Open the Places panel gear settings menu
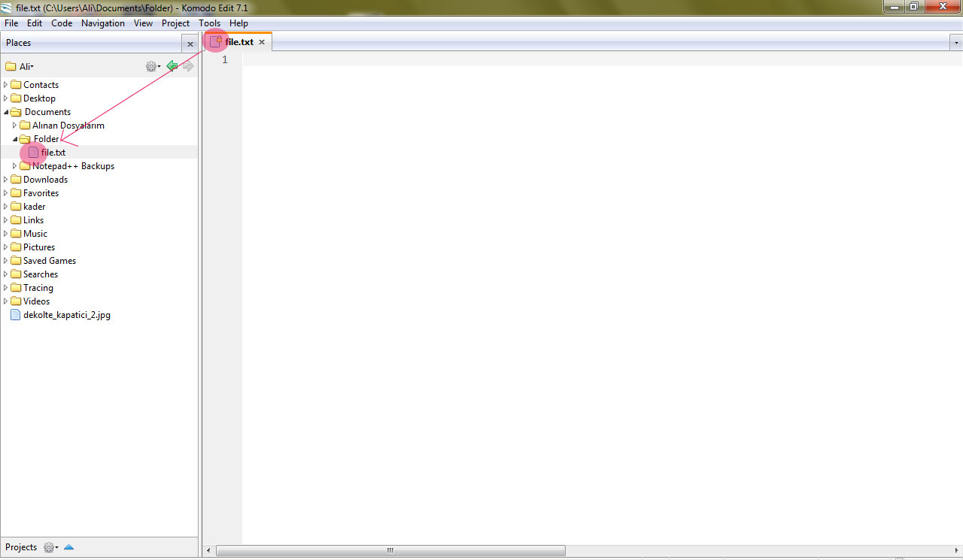This screenshot has height=560, width=963. pos(152,66)
